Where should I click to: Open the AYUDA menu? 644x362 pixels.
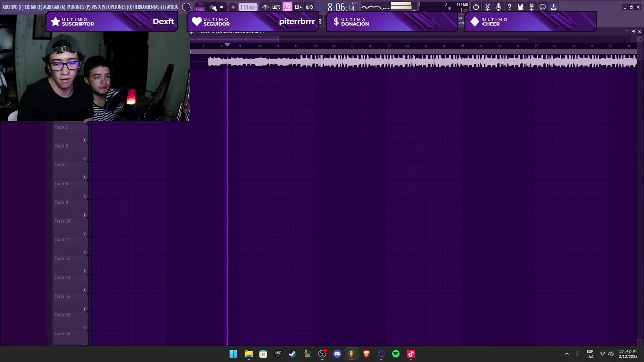[172, 7]
